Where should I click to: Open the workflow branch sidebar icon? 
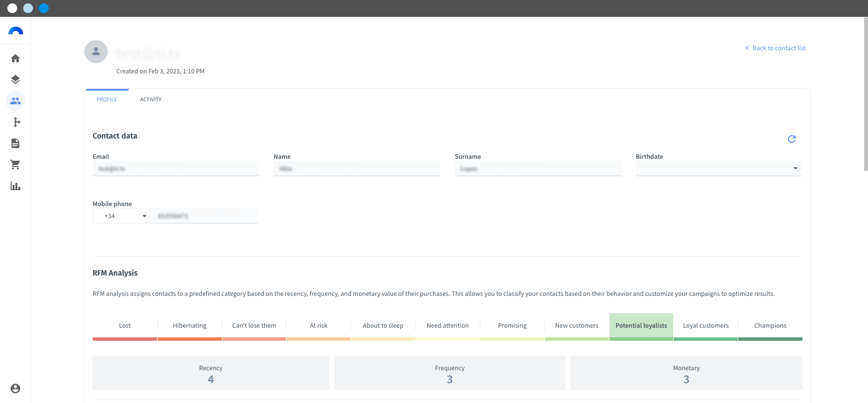(15, 122)
